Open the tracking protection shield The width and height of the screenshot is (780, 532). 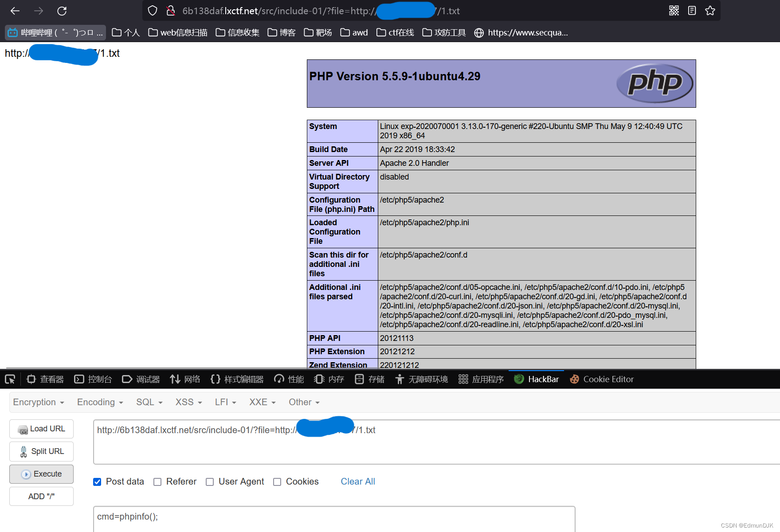[x=152, y=10]
